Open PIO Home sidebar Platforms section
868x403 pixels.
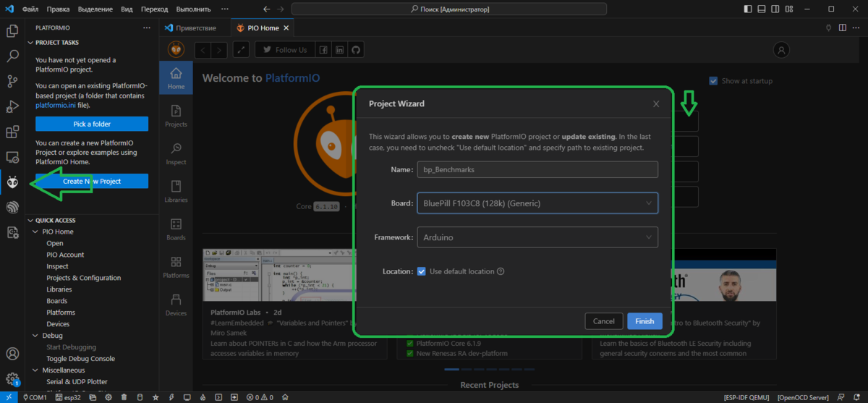(x=176, y=267)
